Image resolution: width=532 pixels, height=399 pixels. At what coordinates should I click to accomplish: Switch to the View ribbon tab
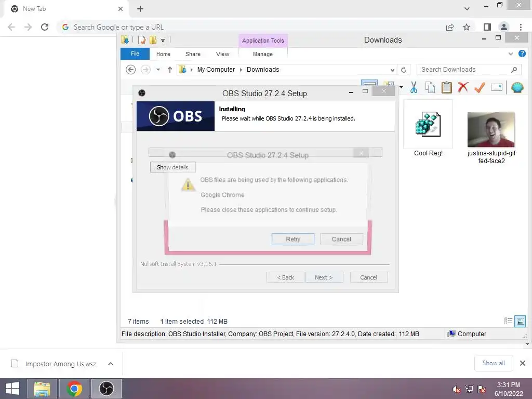(x=222, y=54)
